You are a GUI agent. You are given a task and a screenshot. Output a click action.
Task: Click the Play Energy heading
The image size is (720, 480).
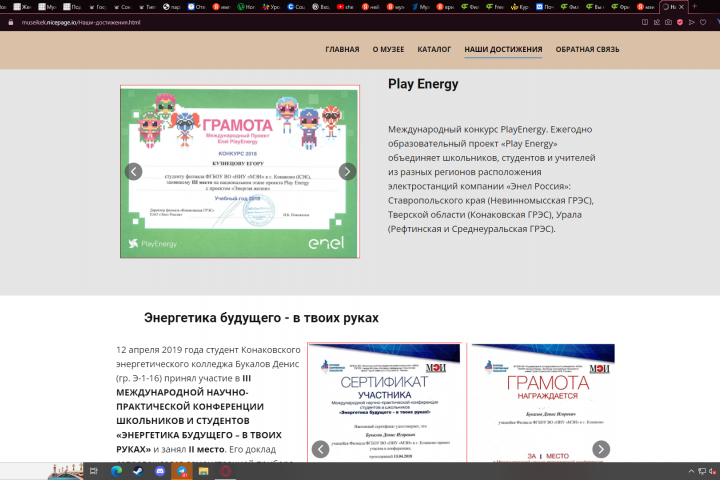(x=423, y=84)
